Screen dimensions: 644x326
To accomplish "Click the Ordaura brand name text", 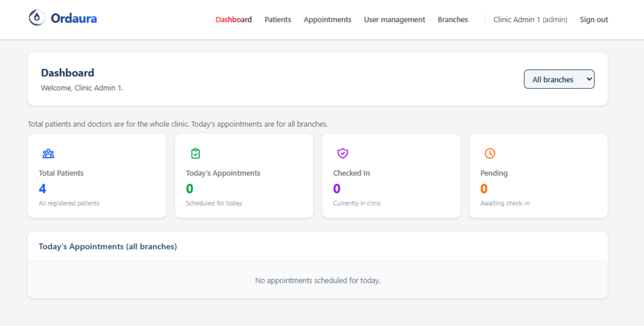I will coord(74,18).
